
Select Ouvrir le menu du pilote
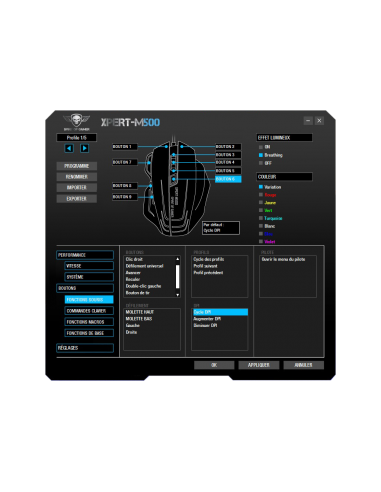283,259
